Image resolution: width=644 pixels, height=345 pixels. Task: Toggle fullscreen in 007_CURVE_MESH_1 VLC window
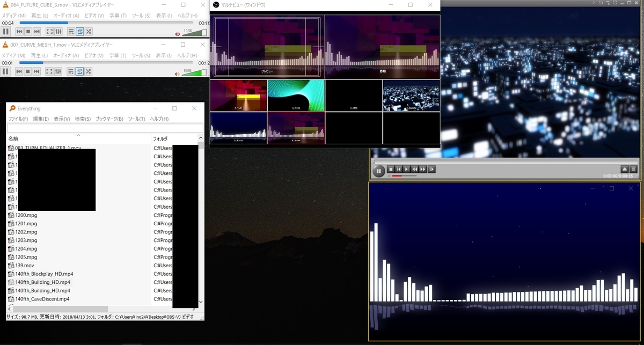click(49, 71)
